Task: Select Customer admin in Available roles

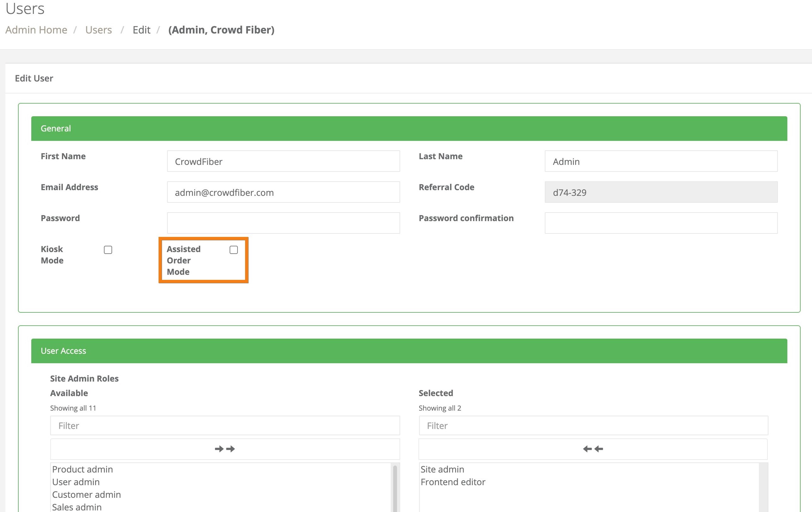Action: point(86,494)
